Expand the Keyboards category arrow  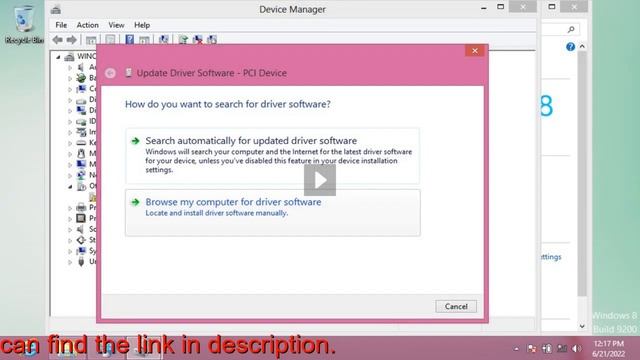coord(70,143)
